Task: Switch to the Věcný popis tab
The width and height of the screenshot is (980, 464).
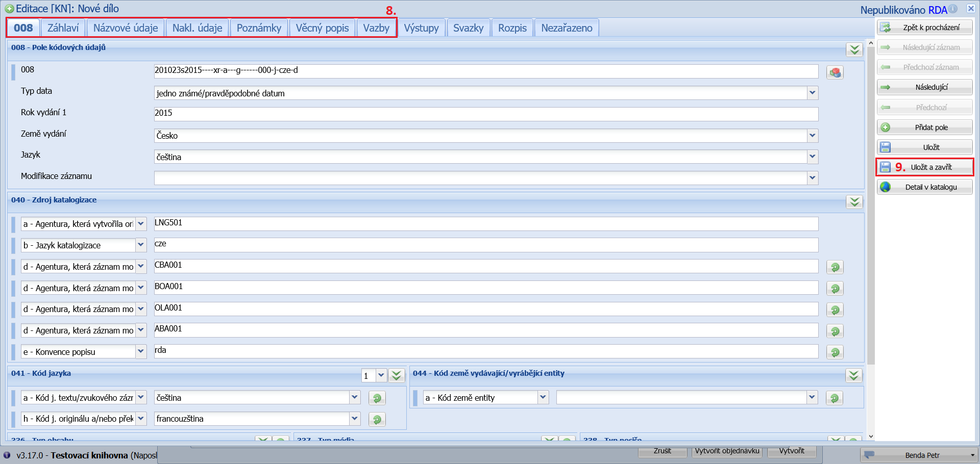Action: 322,28
